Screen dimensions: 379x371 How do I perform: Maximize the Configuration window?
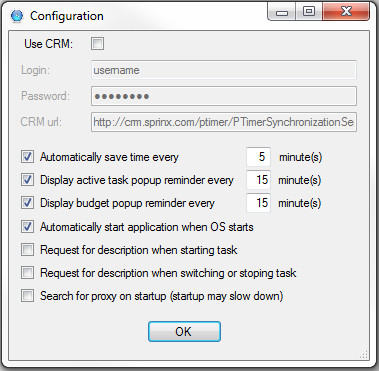coord(309,12)
